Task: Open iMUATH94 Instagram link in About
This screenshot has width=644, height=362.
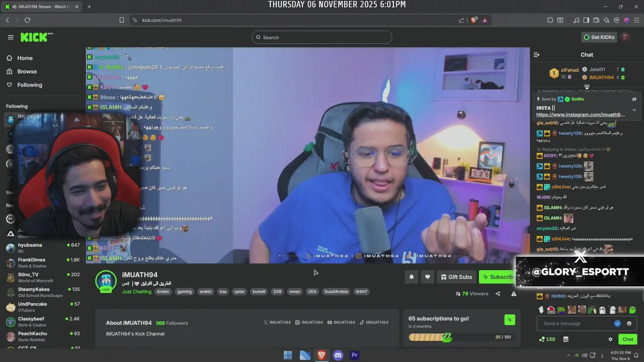Action: [x=309, y=322]
